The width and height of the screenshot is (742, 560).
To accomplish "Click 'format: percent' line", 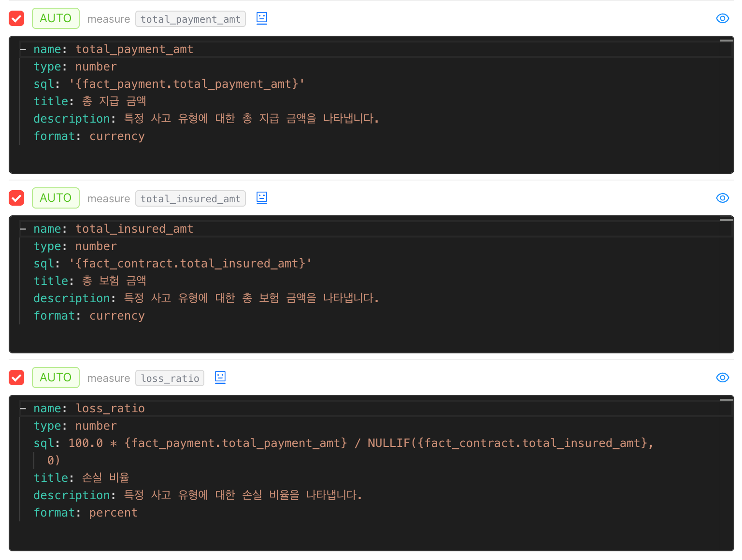I will click(x=86, y=513).
